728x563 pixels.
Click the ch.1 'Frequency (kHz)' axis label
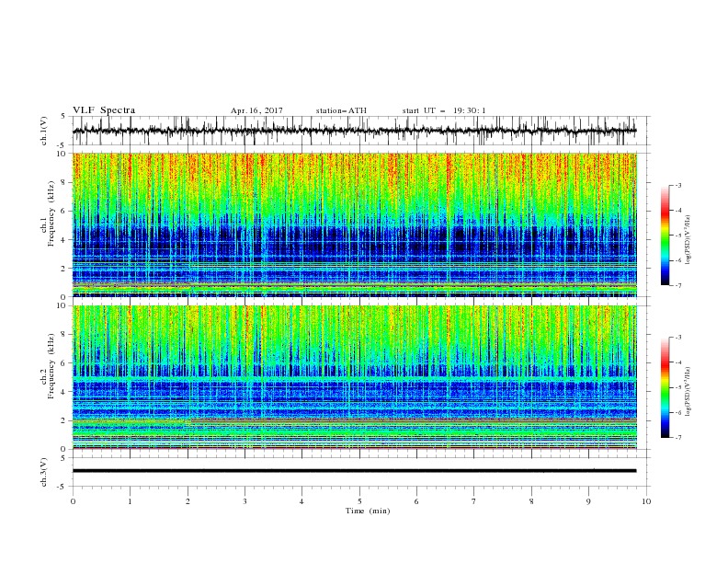coord(51,213)
